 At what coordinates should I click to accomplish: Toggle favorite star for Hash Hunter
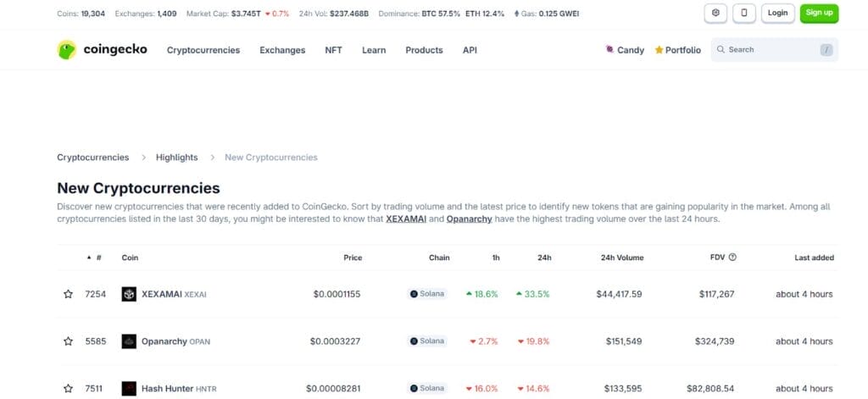click(68, 388)
